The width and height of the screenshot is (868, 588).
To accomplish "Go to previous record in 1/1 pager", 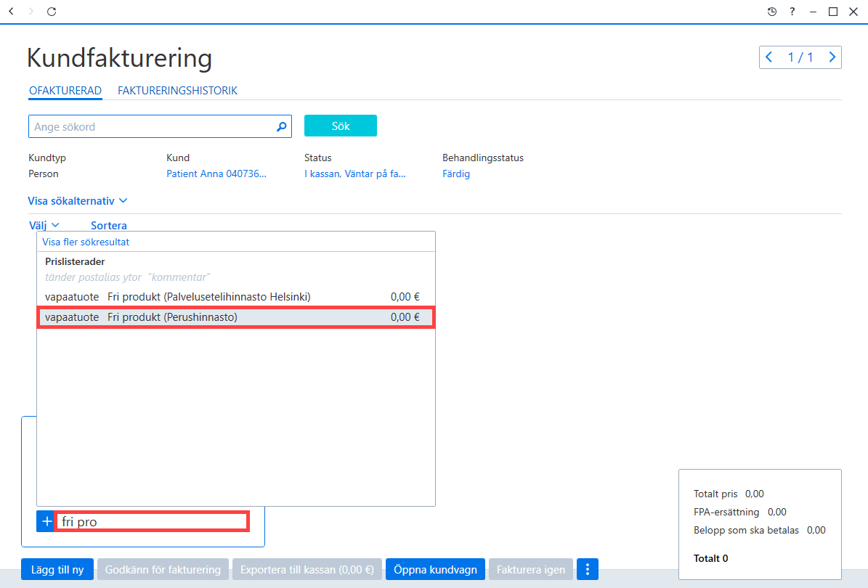I will [x=769, y=57].
